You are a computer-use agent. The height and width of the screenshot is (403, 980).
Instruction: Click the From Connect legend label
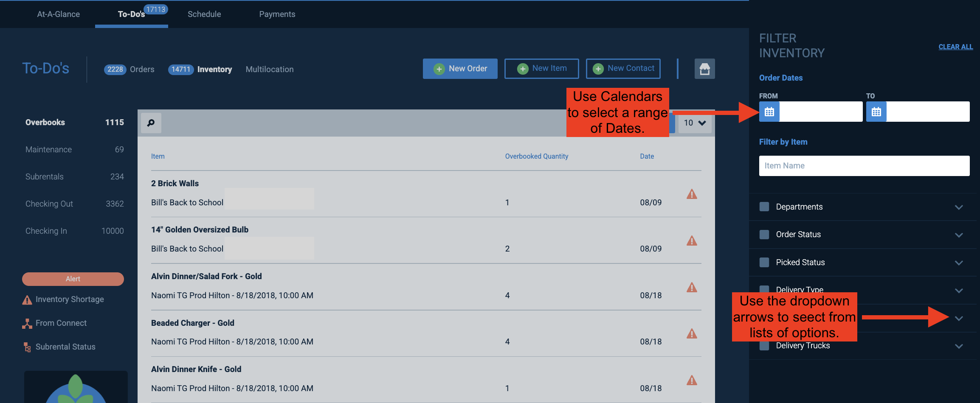click(61, 323)
